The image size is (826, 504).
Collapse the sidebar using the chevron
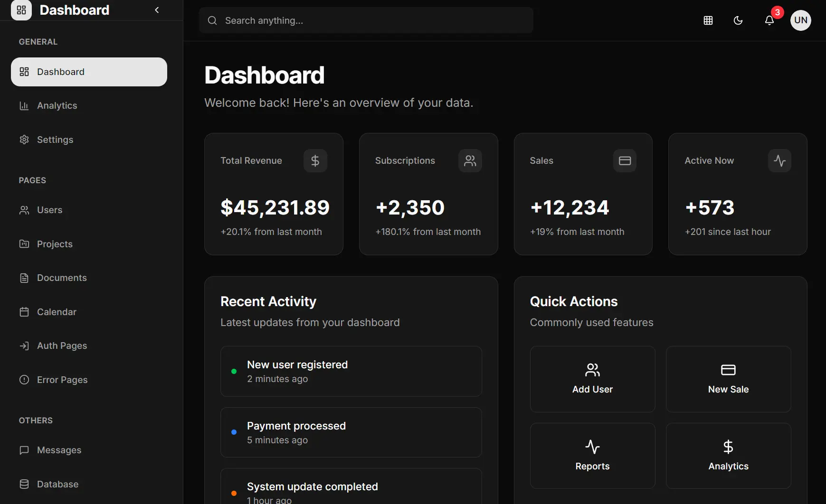click(x=157, y=9)
